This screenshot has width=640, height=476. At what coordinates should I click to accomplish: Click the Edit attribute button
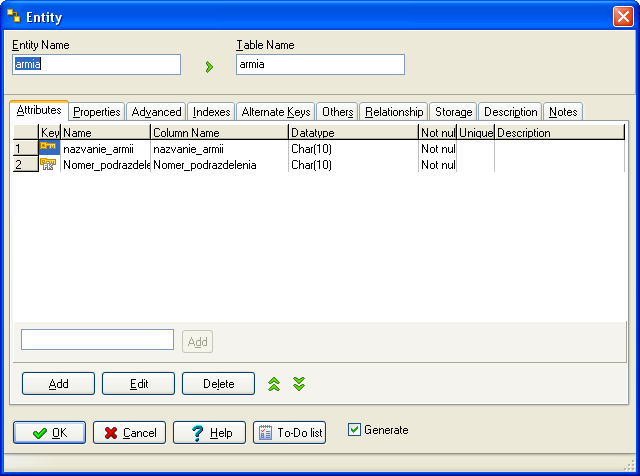click(x=138, y=383)
